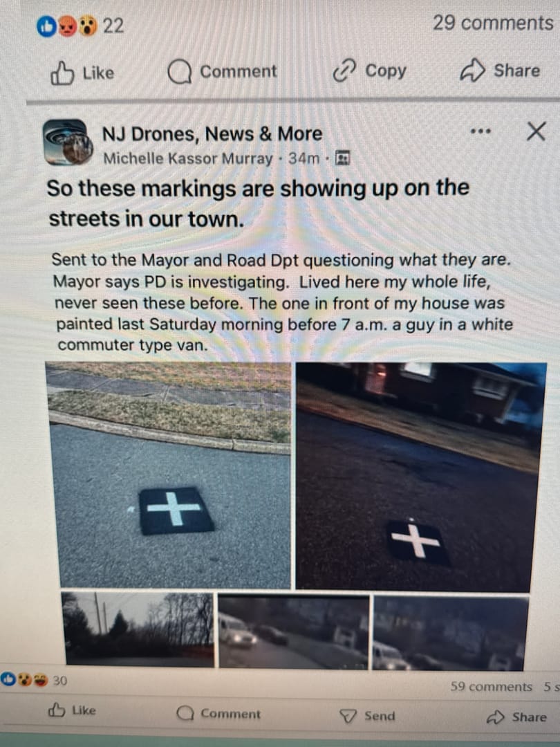Like the top post with thumbs-up icon
560x747 pixels.
coord(82,73)
